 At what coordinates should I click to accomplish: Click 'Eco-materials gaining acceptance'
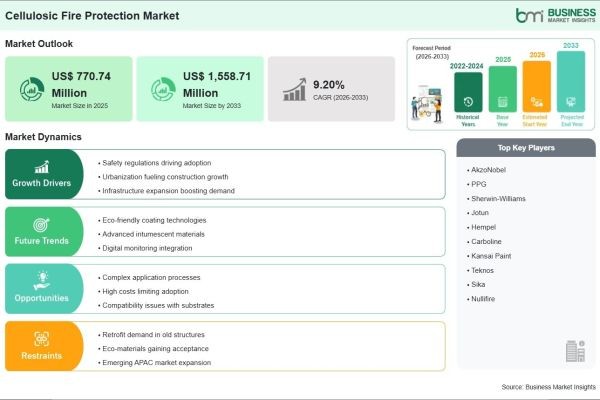click(155, 349)
